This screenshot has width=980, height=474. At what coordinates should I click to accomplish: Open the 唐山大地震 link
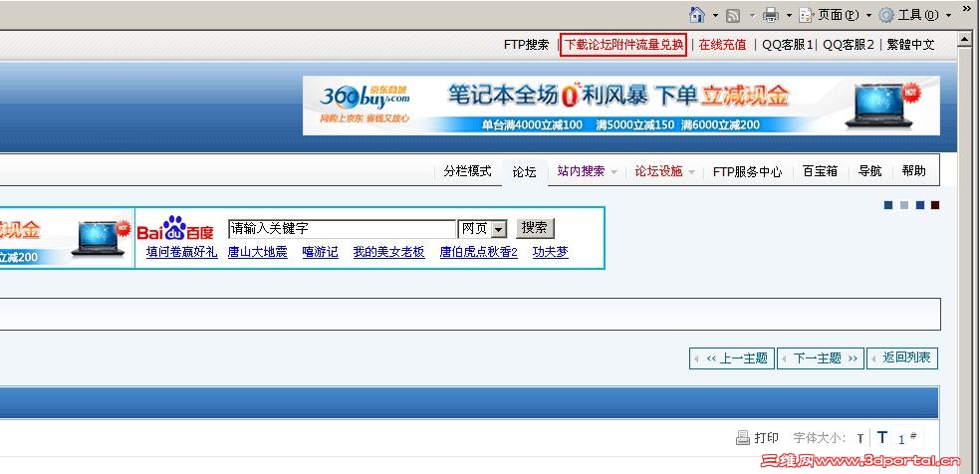click(x=258, y=252)
